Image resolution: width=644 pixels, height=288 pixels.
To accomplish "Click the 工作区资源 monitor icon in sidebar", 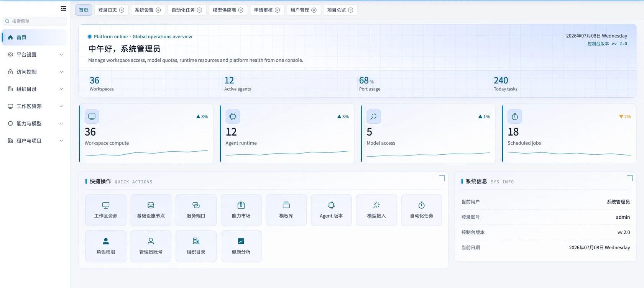I will 10,106.
